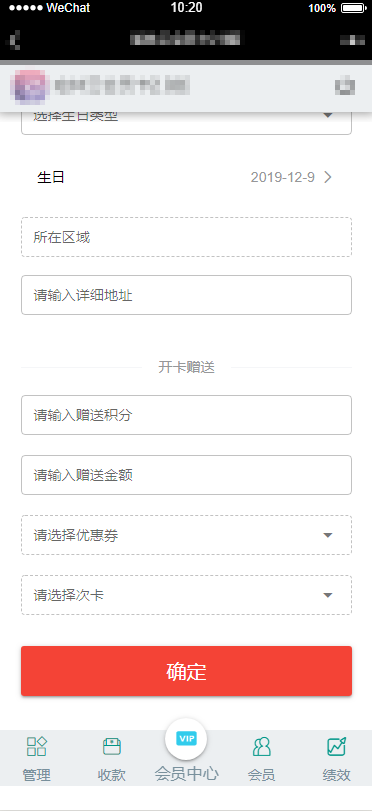
Task: Tap the back arrow in header
Action: point(16,39)
